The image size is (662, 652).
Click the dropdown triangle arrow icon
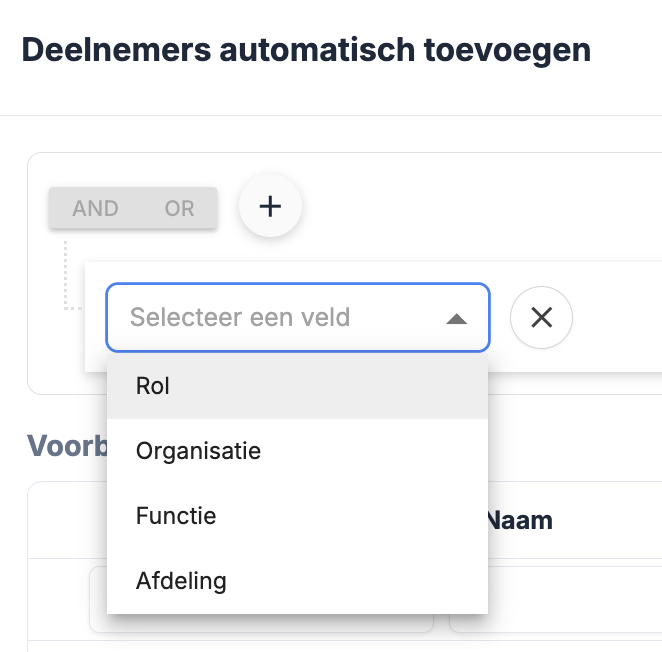456,319
